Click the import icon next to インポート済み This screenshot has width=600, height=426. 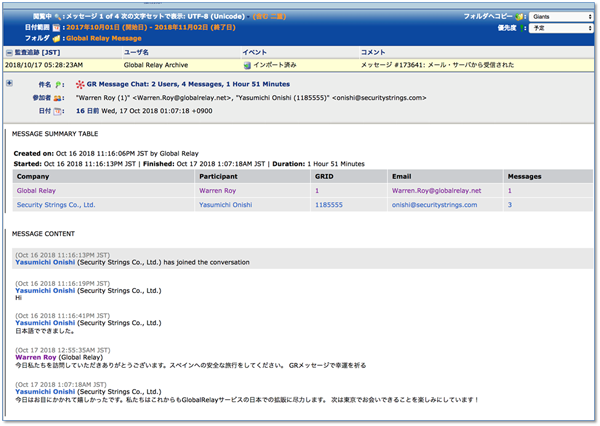click(x=247, y=65)
